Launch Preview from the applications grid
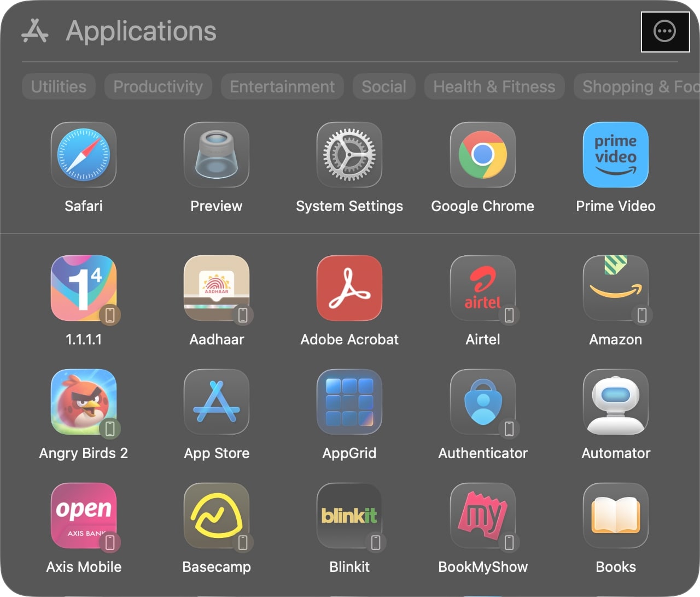The width and height of the screenshot is (700, 597). (x=217, y=155)
